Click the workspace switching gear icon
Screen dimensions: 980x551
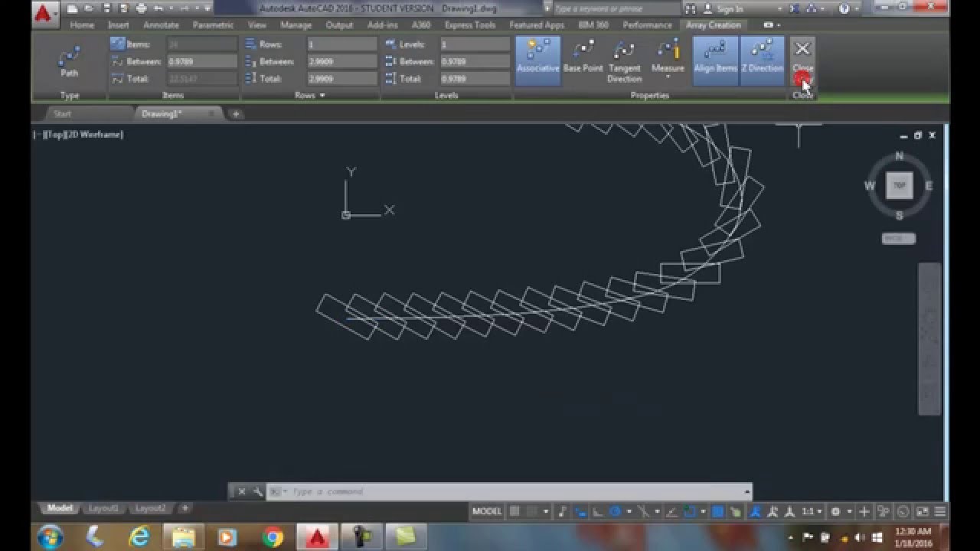835,511
